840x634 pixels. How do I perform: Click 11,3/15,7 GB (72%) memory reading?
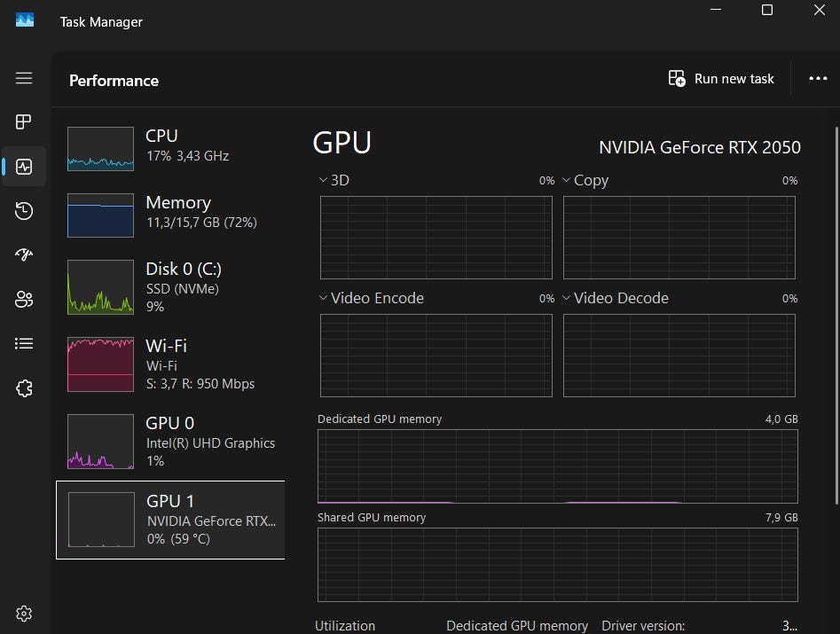(201, 223)
